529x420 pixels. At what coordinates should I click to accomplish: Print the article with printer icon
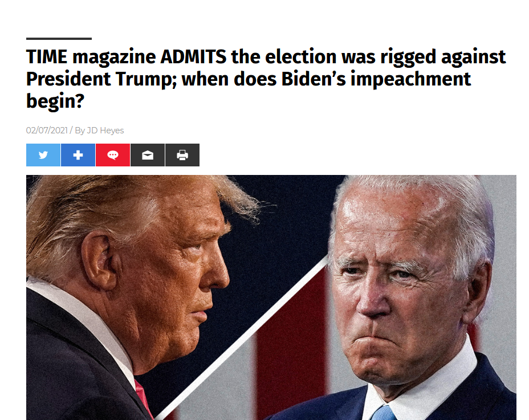click(x=182, y=155)
